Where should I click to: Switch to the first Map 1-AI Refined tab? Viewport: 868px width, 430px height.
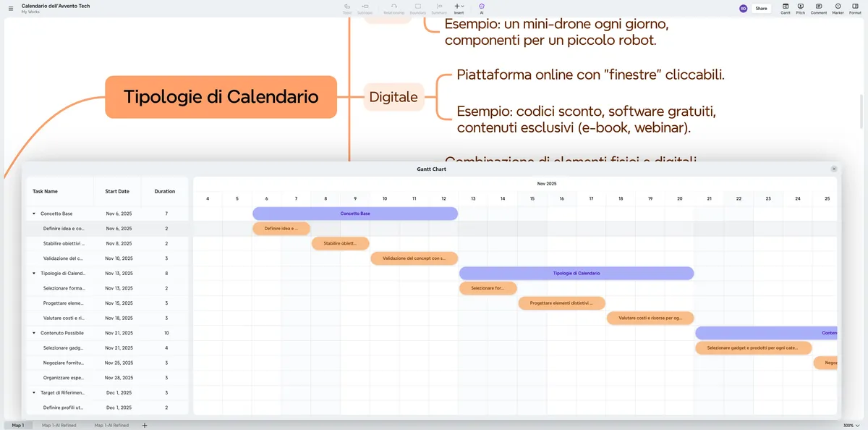tap(59, 426)
